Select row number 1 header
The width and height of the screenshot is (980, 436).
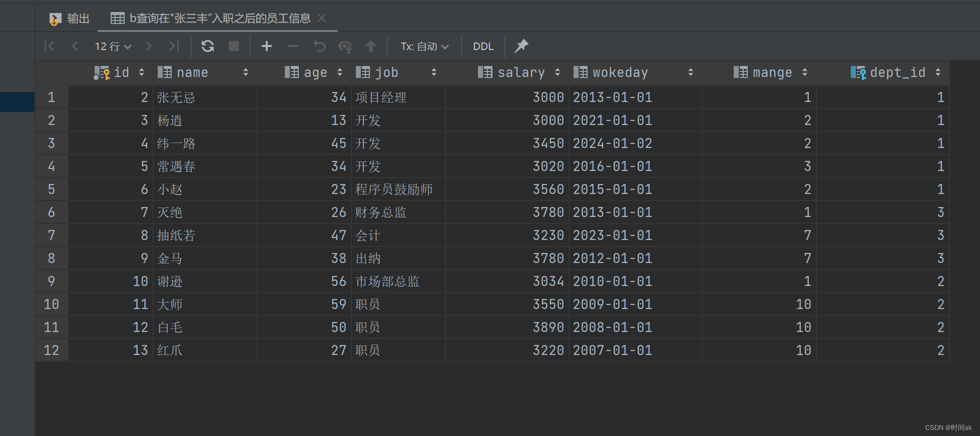52,97
